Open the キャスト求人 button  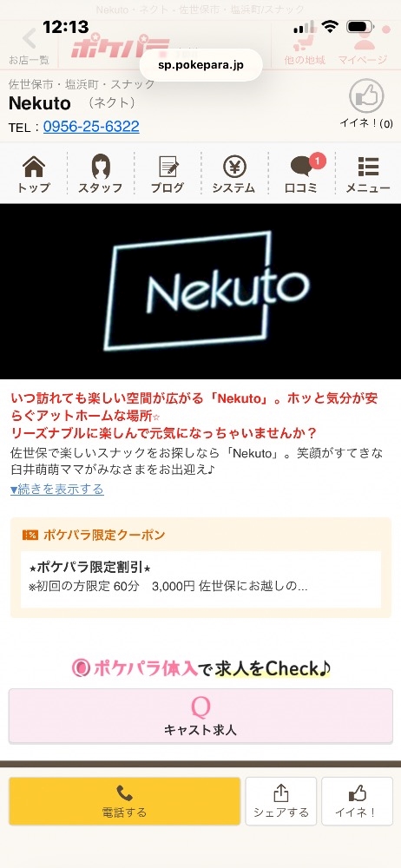(200, 716)
